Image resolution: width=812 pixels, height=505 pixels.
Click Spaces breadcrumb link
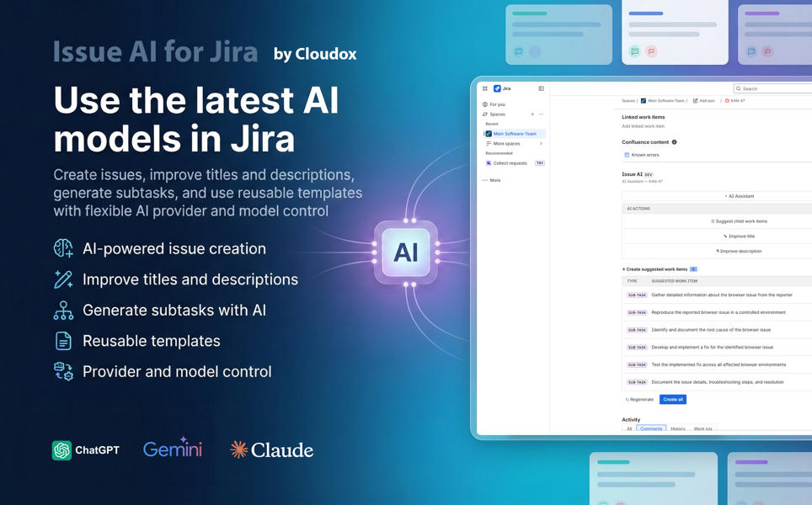[628, 100]
